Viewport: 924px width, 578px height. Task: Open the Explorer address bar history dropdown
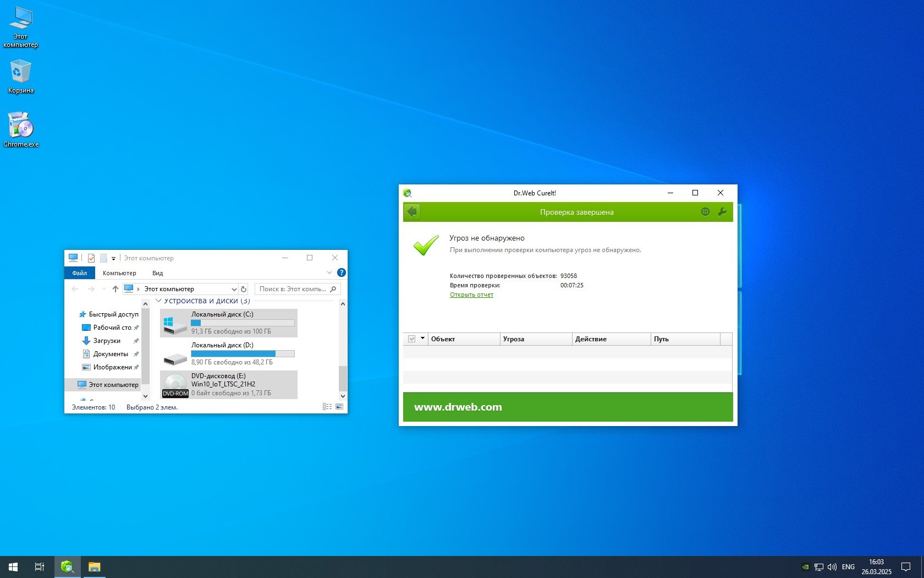(x=234, y=289)
